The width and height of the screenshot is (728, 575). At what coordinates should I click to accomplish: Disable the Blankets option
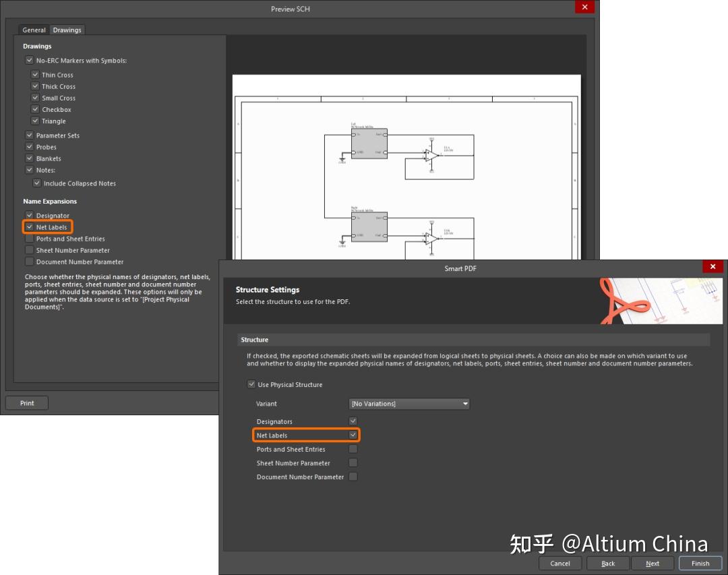click(x=30, y=158)
